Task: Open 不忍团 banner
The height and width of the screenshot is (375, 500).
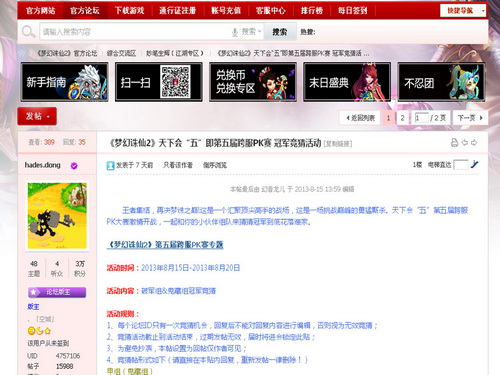Action: click(x=441, y=82)
